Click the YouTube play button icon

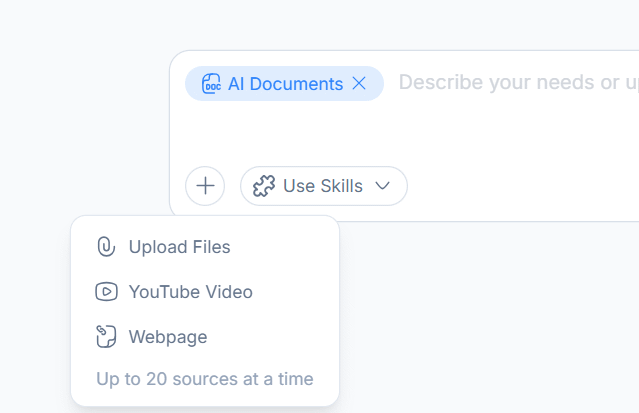(x=106, y=292)
